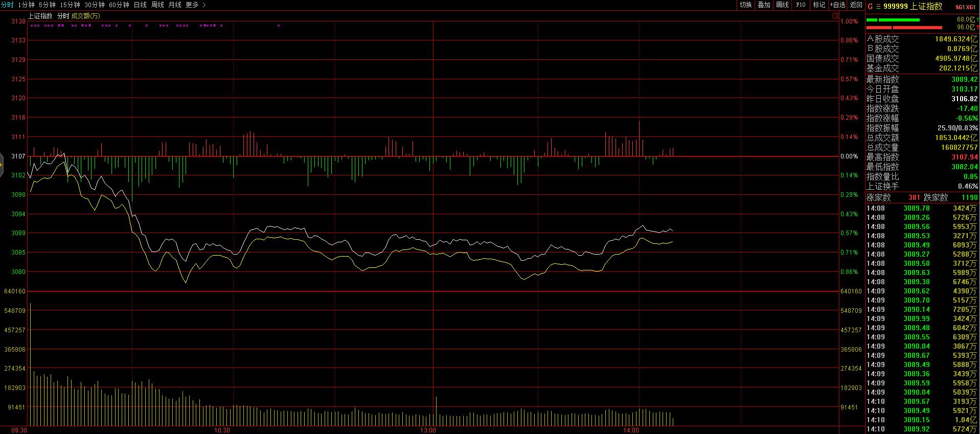Click the 基金成交 row

[x=922, y=68]
